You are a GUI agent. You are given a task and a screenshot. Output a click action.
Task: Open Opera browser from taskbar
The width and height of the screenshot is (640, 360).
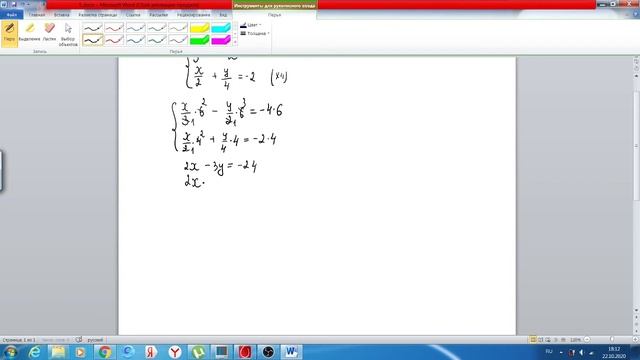pos(245,352)
